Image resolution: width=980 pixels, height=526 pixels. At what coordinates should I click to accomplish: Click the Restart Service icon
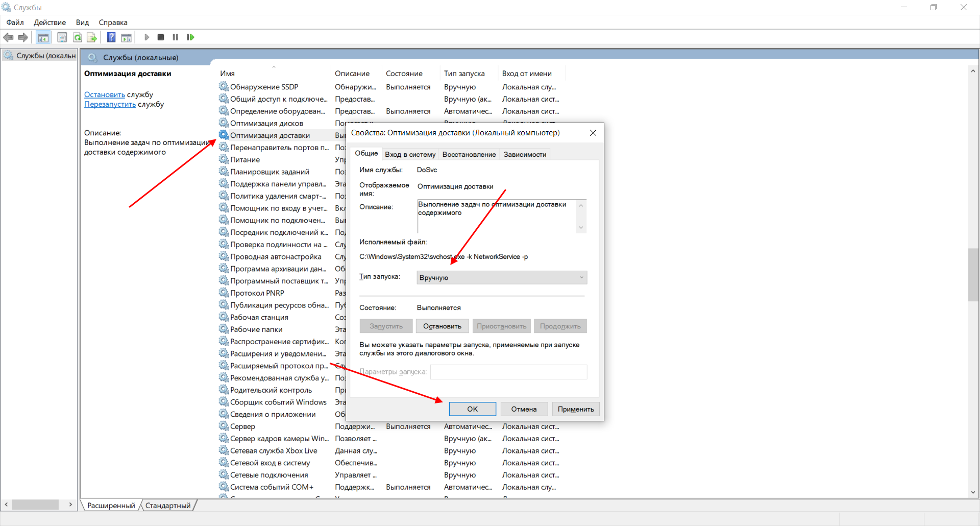(190, 37)
